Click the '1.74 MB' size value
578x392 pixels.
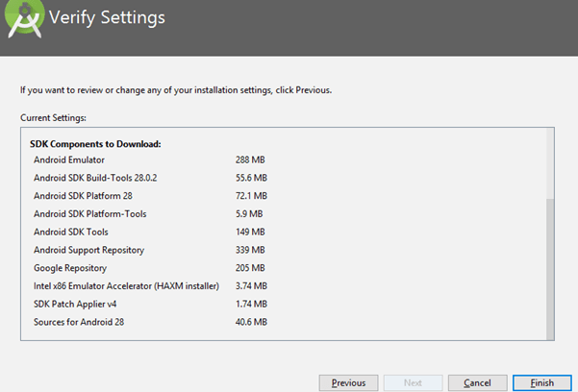[x=251, y=305]
